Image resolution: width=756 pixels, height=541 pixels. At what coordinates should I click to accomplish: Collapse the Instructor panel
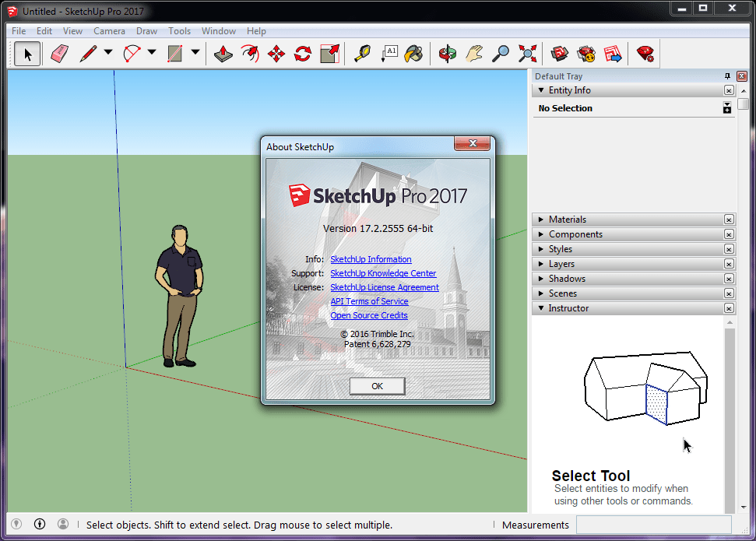pyautogui.click(x=541, y=308)
